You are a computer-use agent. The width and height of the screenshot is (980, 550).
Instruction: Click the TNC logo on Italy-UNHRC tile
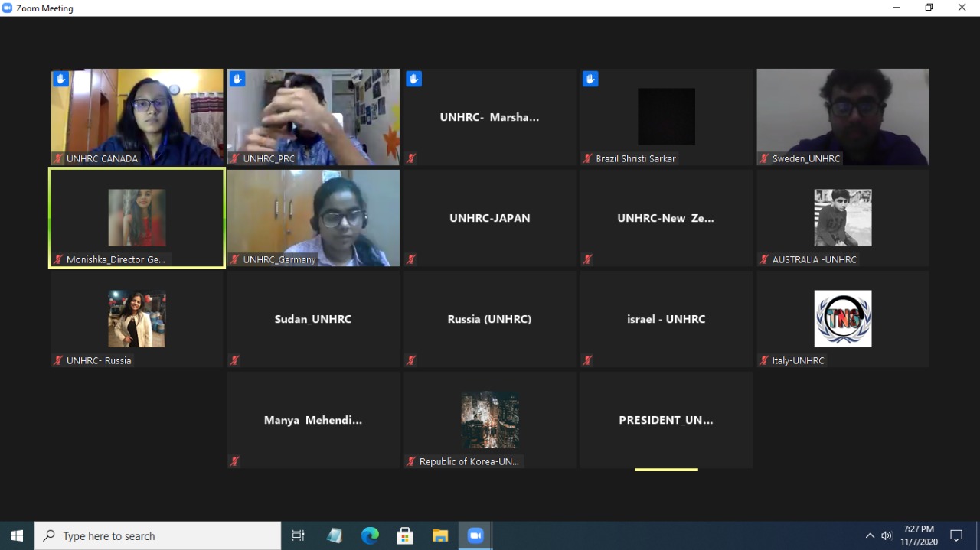843,319
